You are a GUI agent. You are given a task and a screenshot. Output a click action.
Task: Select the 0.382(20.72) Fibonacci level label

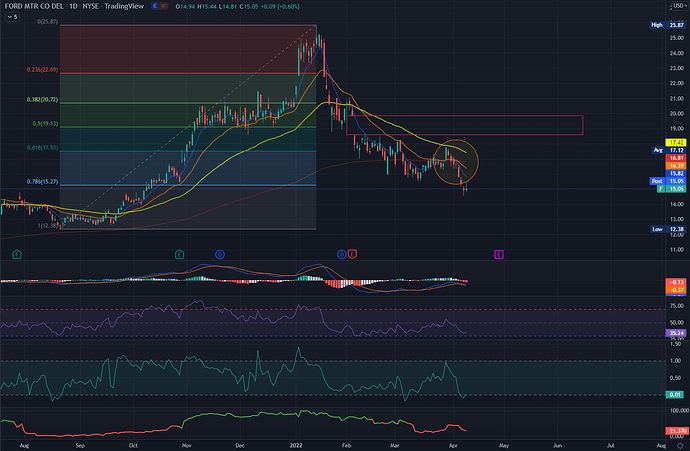[42, 100]
